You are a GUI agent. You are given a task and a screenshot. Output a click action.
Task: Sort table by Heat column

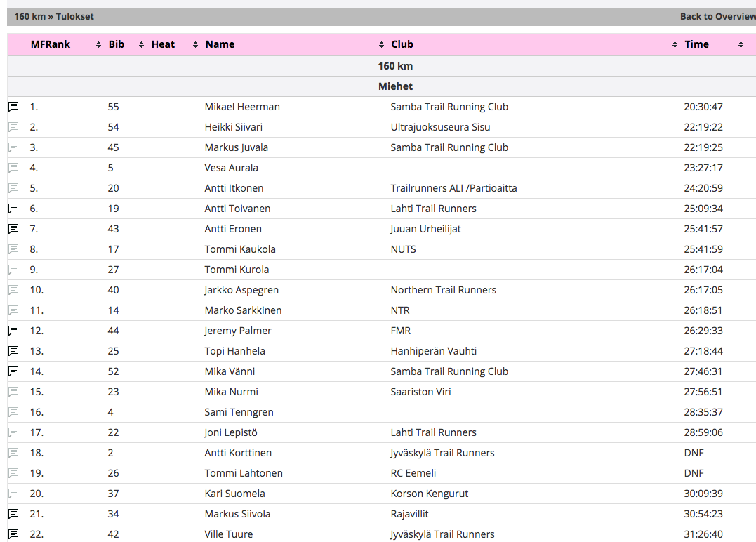(x=163, y=44)
